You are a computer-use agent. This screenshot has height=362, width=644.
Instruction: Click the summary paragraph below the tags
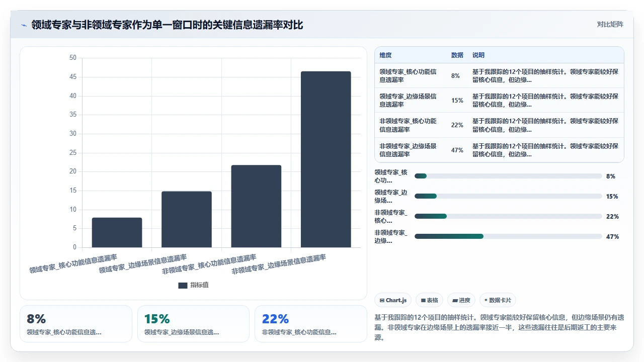pyautogui.click(x=500, y=327)
